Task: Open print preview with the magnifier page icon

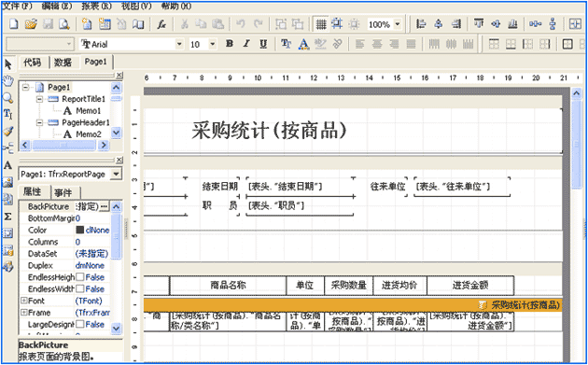Action: (64, 24)
